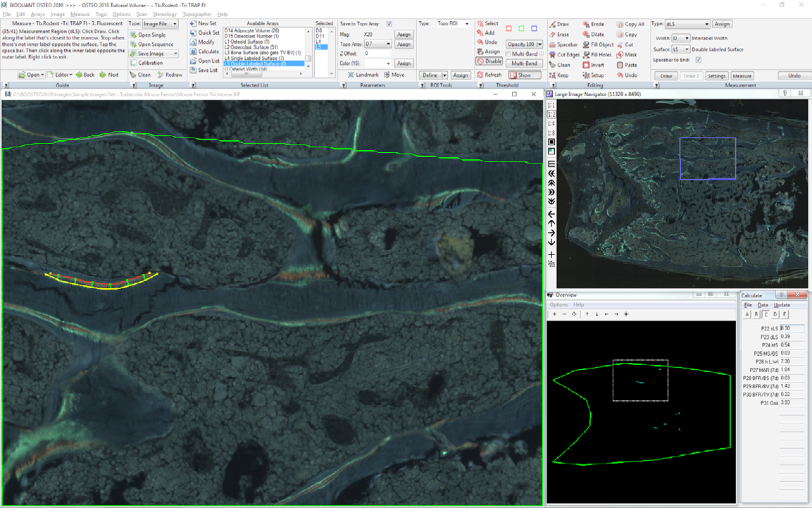Image resolution: width=812 pixels, height=508 pixels.
Task: Open Data menu in Calculate window
Action: click(763, 305)
